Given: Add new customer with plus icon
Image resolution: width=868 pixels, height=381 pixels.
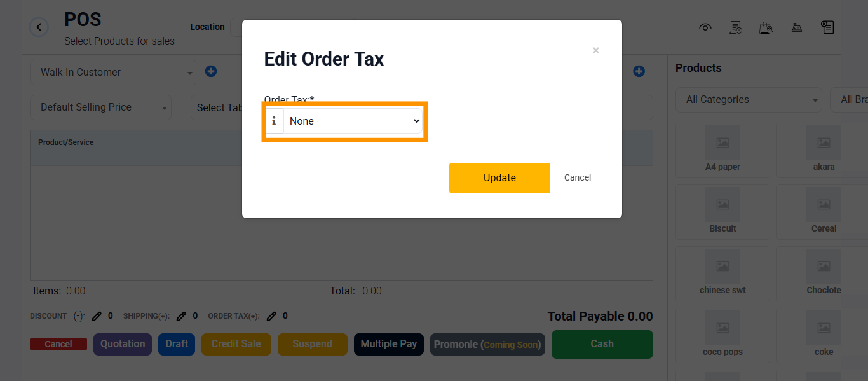Looking at the screenshot, I should [x=211, y=72].
